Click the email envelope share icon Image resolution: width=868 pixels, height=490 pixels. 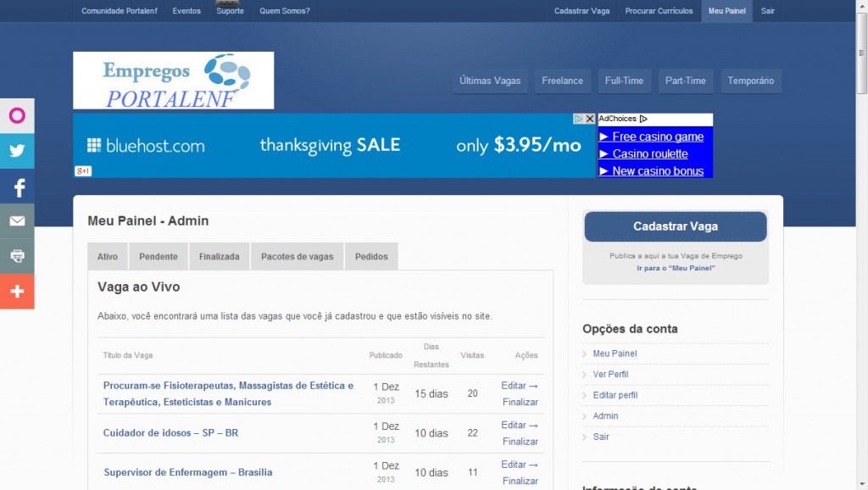click(x=17, y=221)
